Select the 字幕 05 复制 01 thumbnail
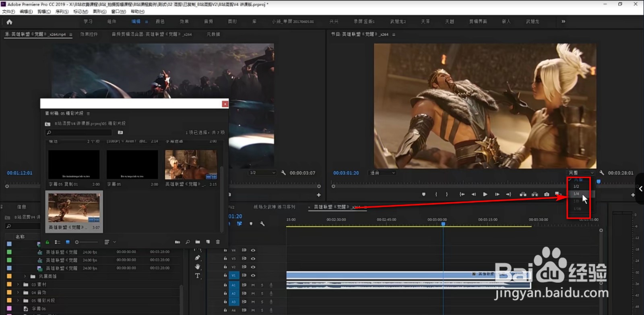 [x=74, y=164]
